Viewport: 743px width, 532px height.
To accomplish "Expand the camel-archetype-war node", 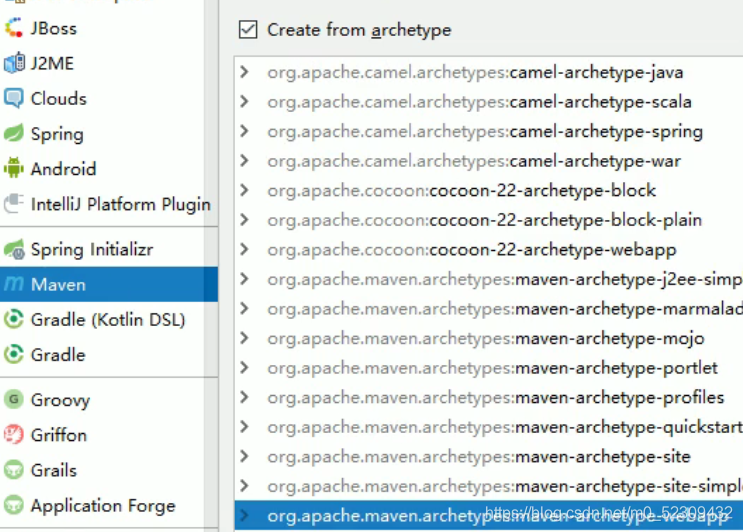I will [245, 161].
